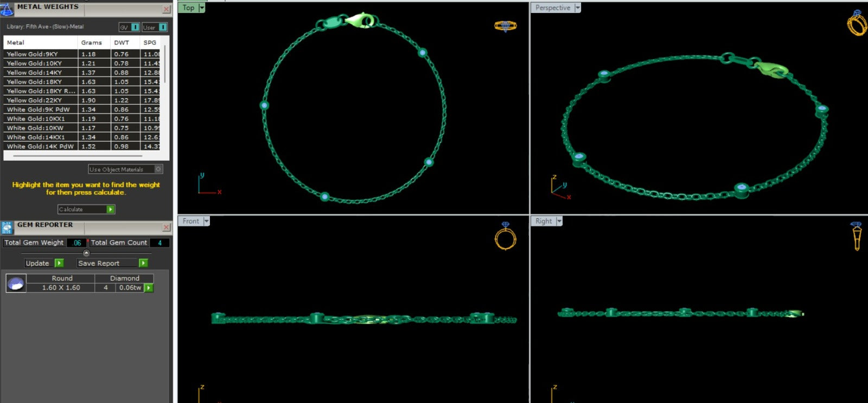This screenshot has height=403, width=868.
Task: Click the Gem Reporter panel icon
Action: [x=7, y=228]
